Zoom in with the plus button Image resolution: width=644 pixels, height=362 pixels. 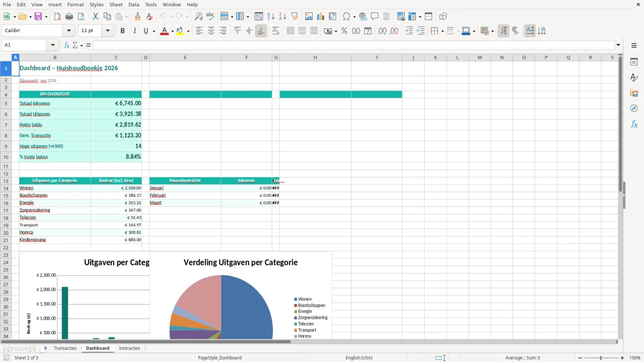point(623,358)
